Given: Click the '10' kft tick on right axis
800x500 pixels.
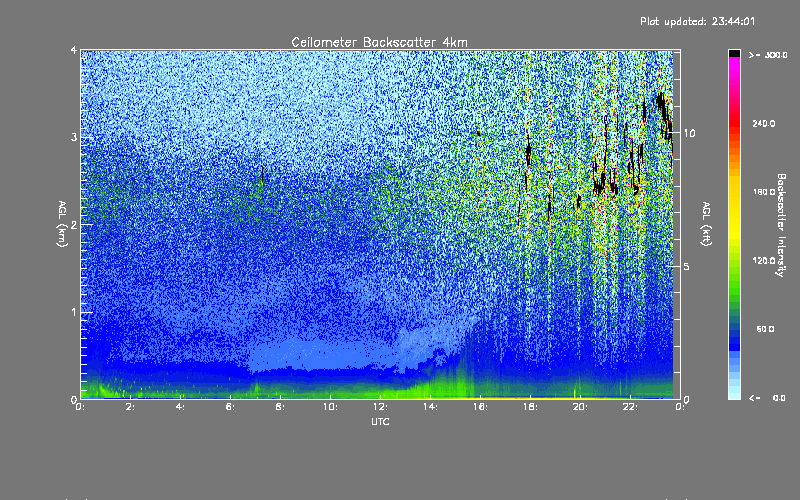Looking at the screenshot, I should 689,133.
